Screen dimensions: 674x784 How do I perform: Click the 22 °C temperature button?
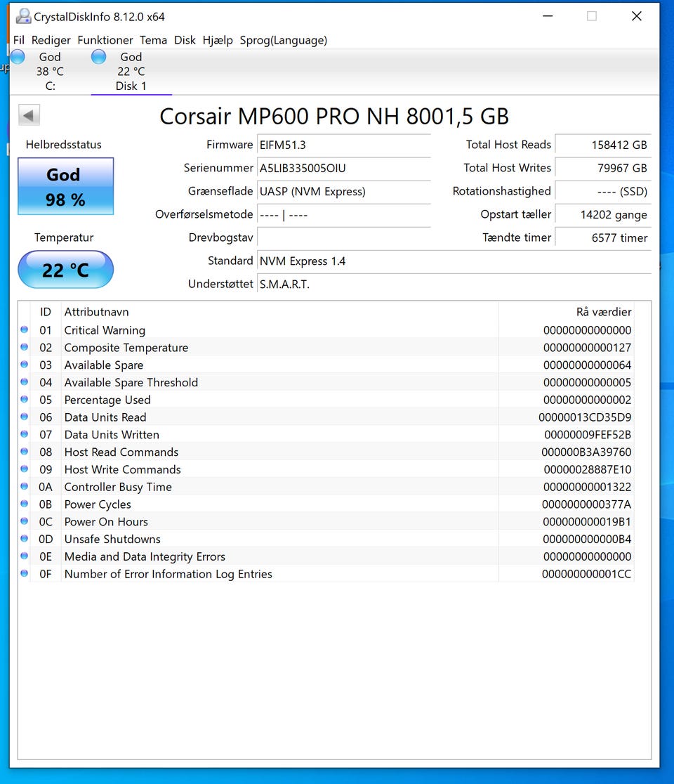(65, 270)
